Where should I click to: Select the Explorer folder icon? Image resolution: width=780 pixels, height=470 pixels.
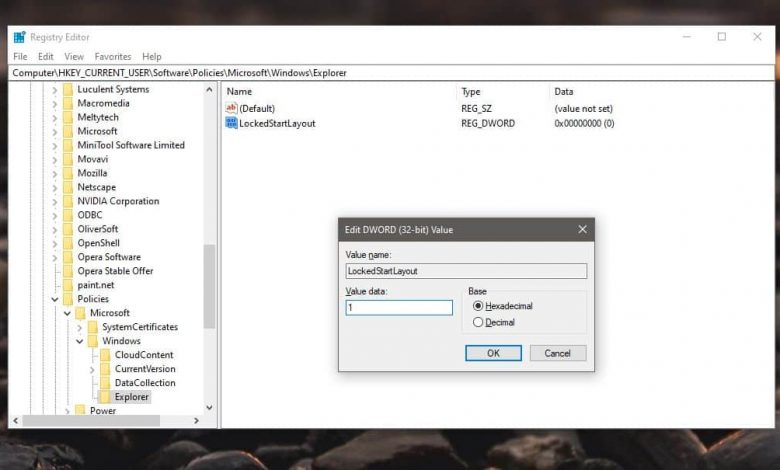[x=105, y=396]
